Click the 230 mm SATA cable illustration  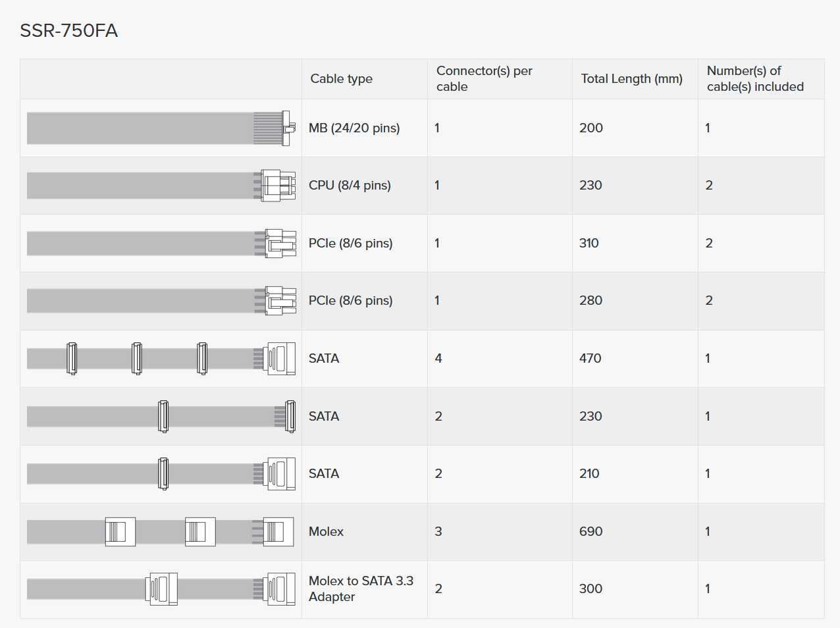click(161, 416)
